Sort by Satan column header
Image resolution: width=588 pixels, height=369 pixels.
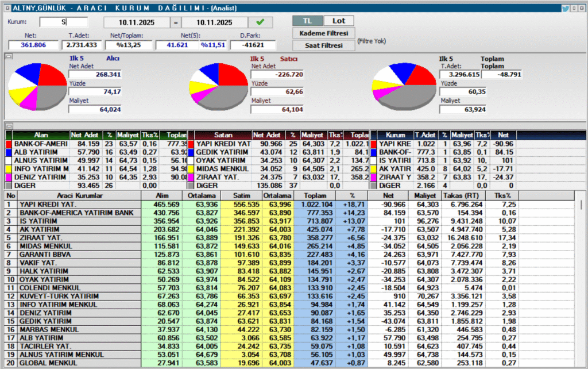point(223,135)
